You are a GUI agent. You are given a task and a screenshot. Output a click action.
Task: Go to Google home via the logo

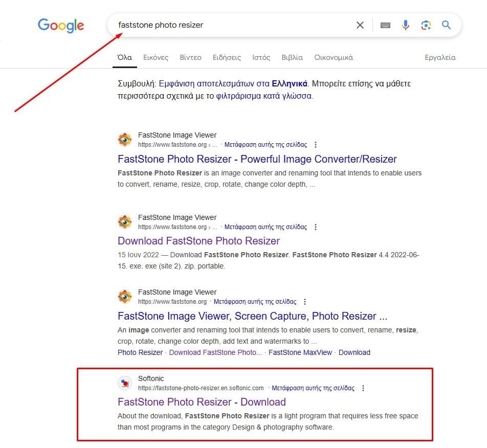coord(61,26)
